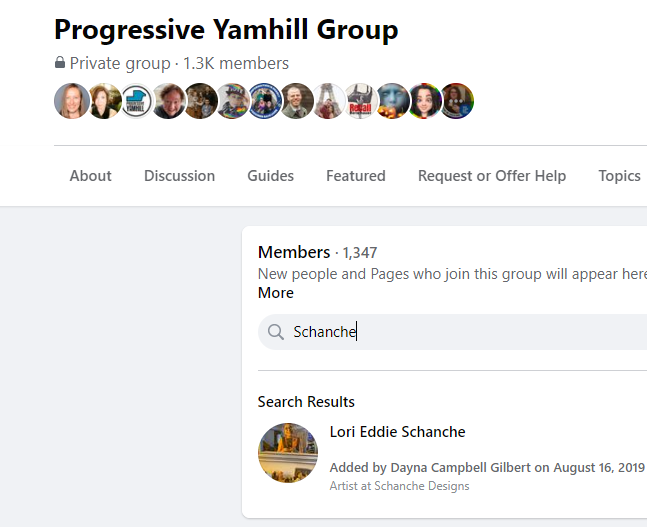Focus the member search field containing Schanche
The image size is (647, 527).
[x=452, y=332]
